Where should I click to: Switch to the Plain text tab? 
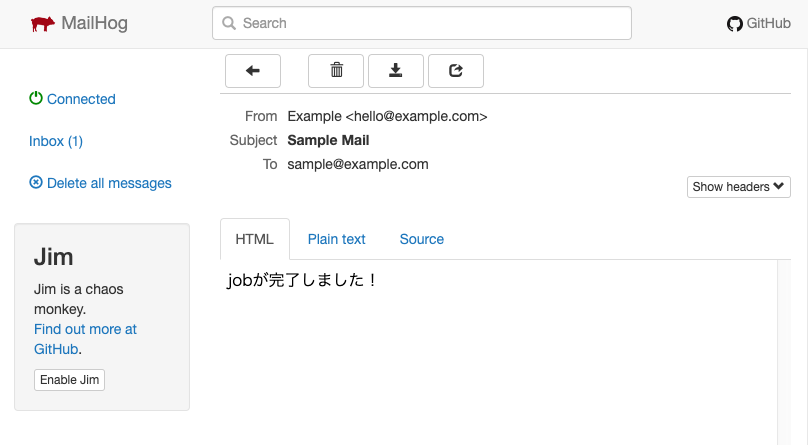point(336,239)
